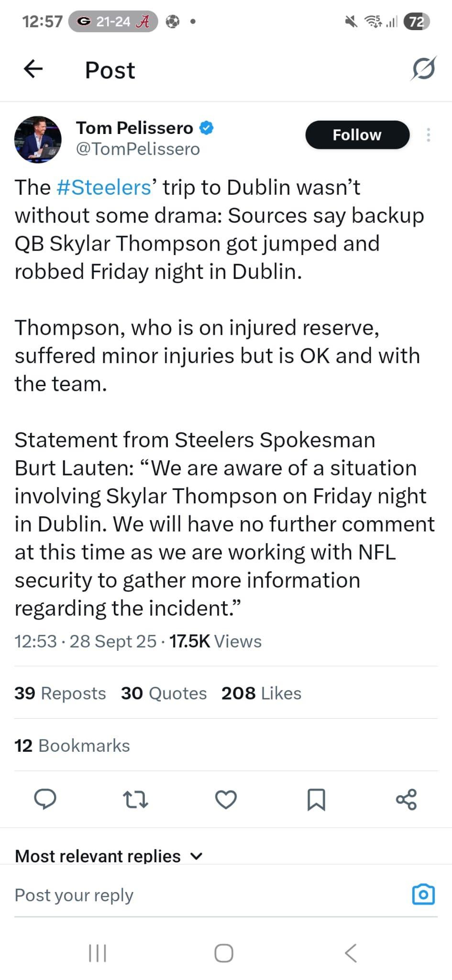Open the three-dot post options menu
Screen dimensions: 452x980
coord(429,135)
